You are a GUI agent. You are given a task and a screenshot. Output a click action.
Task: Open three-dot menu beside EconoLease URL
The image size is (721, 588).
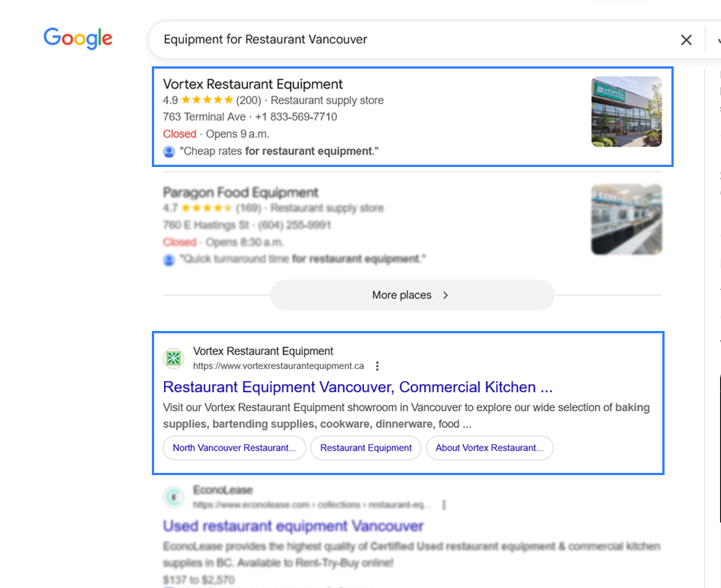point(444,505)
